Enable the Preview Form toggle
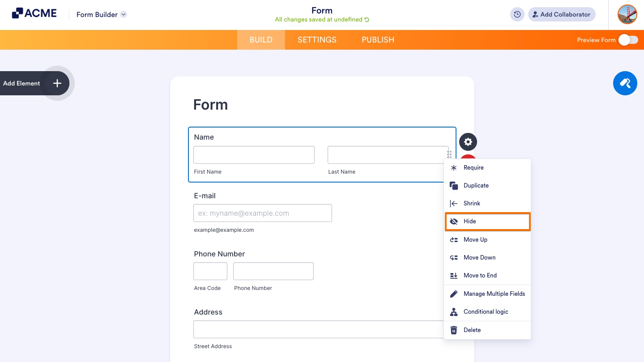Image resolution: width=644 pixels, height=362 pixels. pyautogui.click(x=628, y=40)
